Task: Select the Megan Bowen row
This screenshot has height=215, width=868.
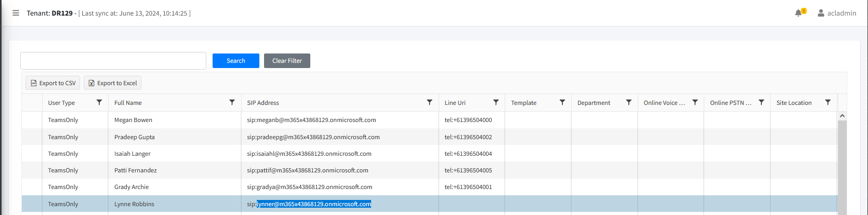Action: [x=133, y=120]
